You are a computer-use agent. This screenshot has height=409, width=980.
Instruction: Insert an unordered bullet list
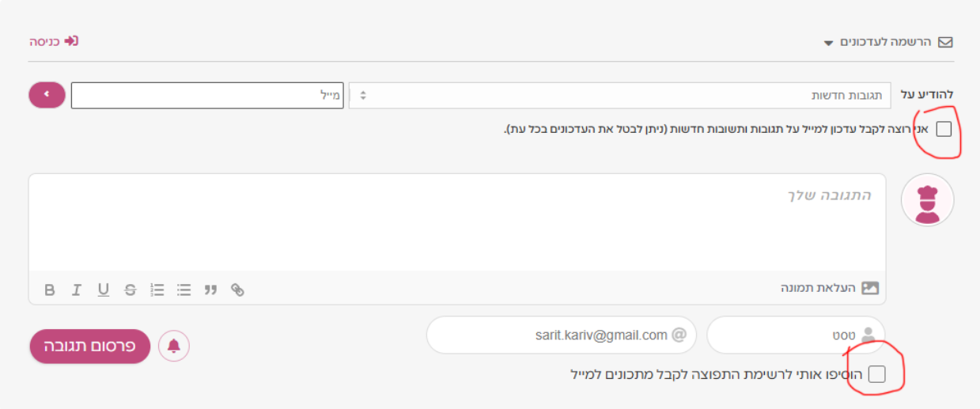tap(184, 290)
